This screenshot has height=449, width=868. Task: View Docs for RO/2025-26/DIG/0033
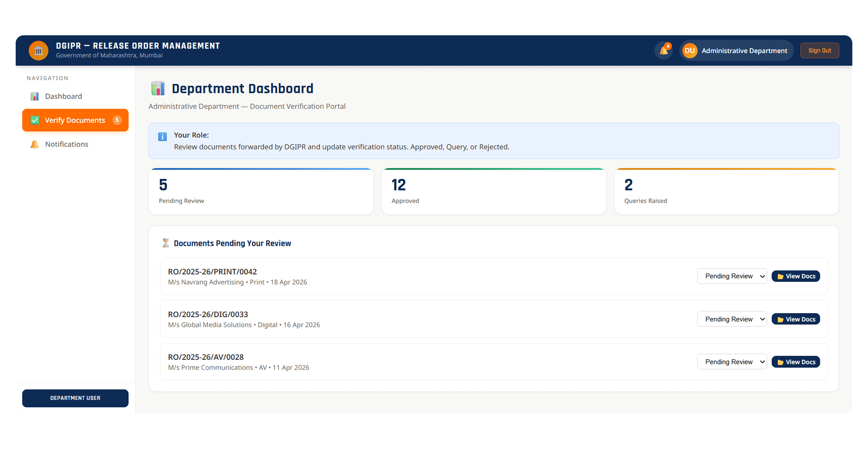(x=795, y=319)
